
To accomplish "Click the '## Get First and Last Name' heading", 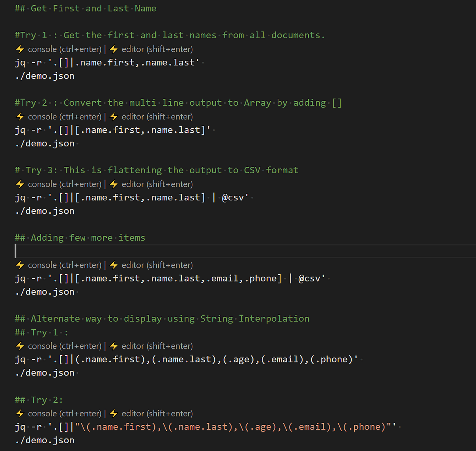I will click(85, 8).
